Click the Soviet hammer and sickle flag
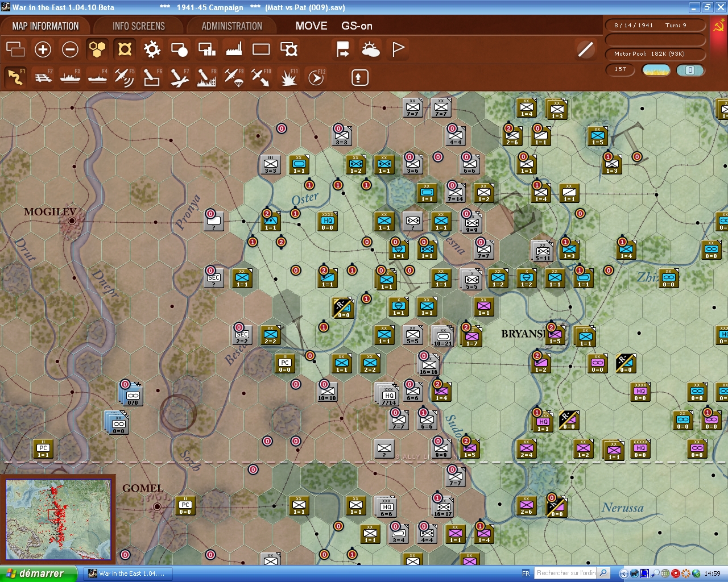Image resolution: width=728 pixels, height=582 pixels. click(x=718, y=26)
